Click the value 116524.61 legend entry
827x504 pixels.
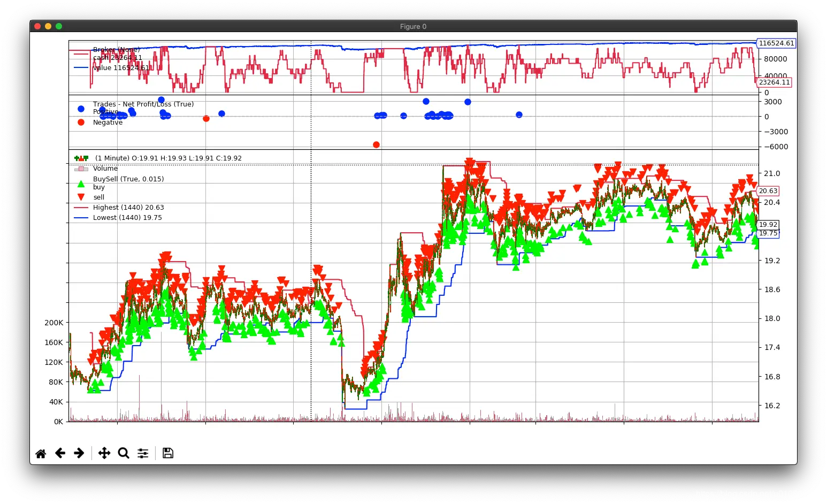(121, 68)
